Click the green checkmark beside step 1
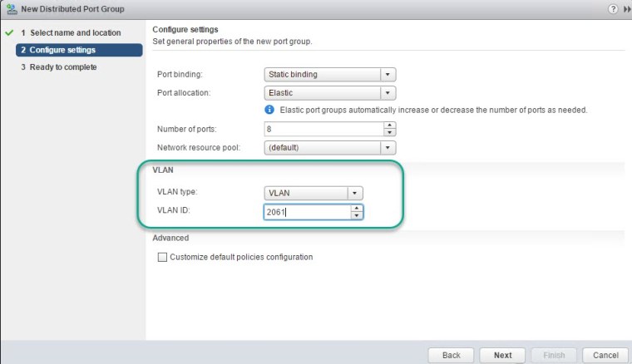This screenshot has width=632, height=364. tap(9, 32)
